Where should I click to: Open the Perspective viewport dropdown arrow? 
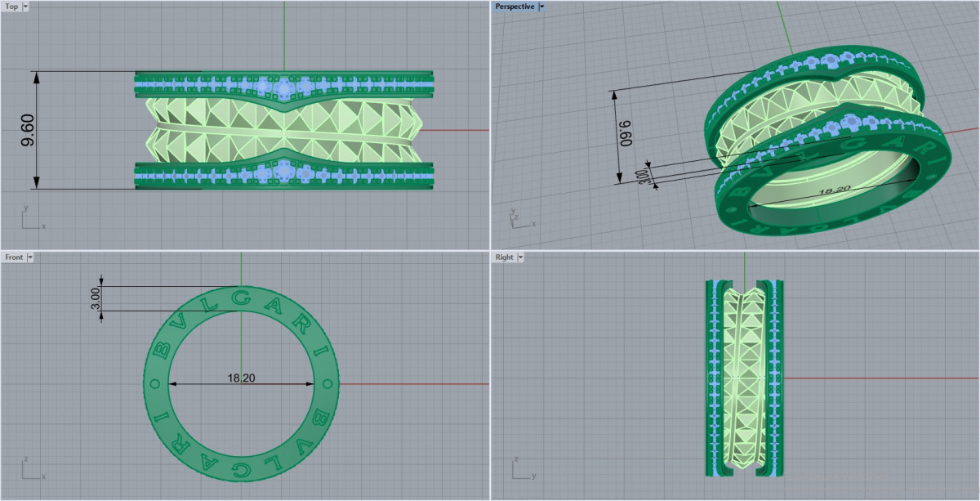(x=542, y=7)
